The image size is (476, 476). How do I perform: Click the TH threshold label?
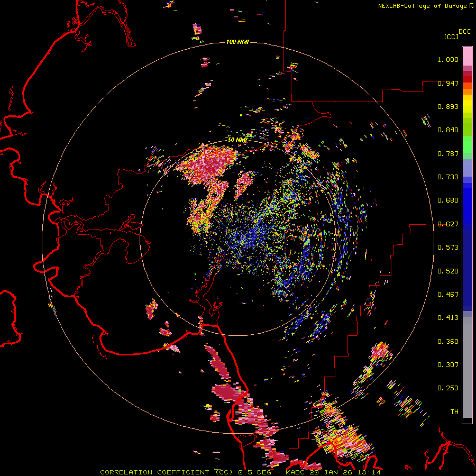(454, 412)
